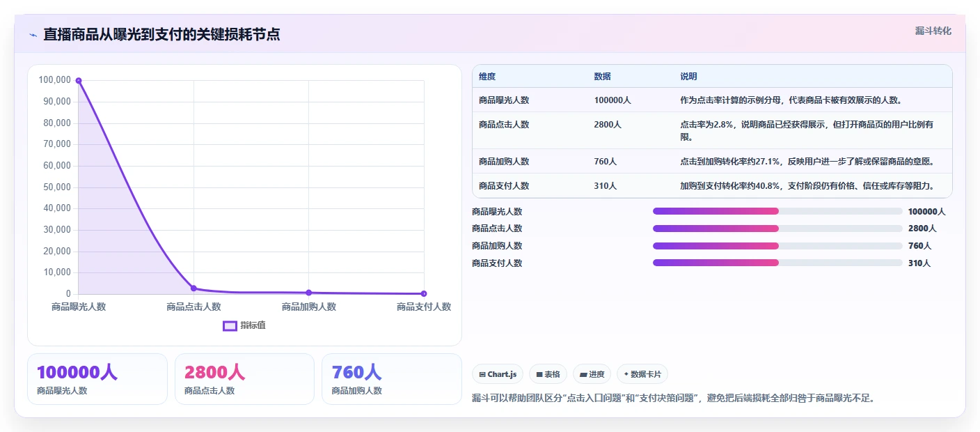The image size is (980, 432).
Task: Click the 100000人 cell in the table
Action: (612, 100)
